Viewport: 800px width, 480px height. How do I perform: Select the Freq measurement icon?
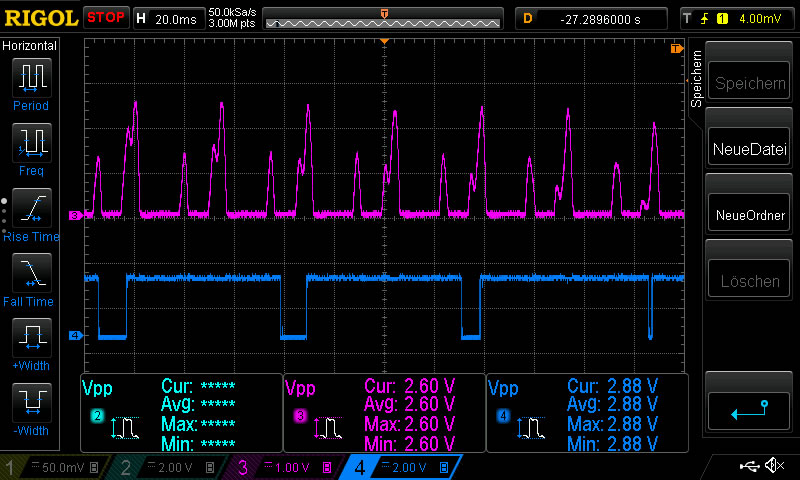(32, 142)
